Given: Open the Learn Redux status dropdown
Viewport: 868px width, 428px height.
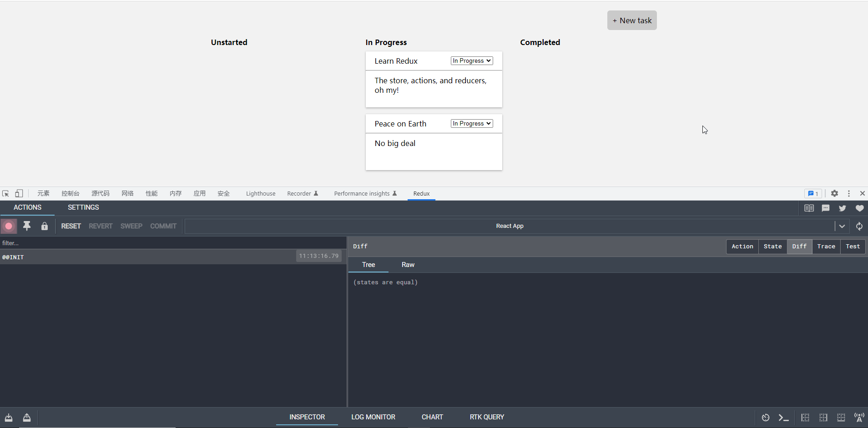Looking at the screenshot, I should click(x=471, y=60).
